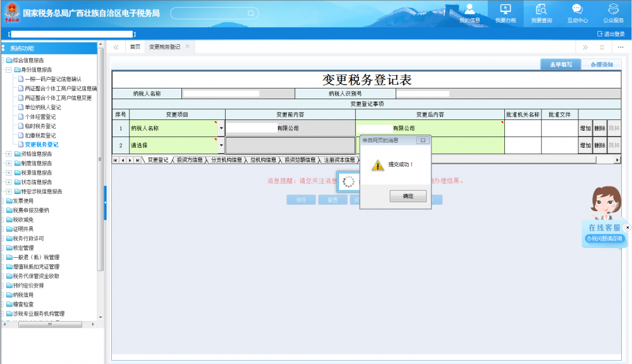Collapse the 身份信息报告 tree node
This screenshot has height=364, width=632.
(x=9, y=70)
